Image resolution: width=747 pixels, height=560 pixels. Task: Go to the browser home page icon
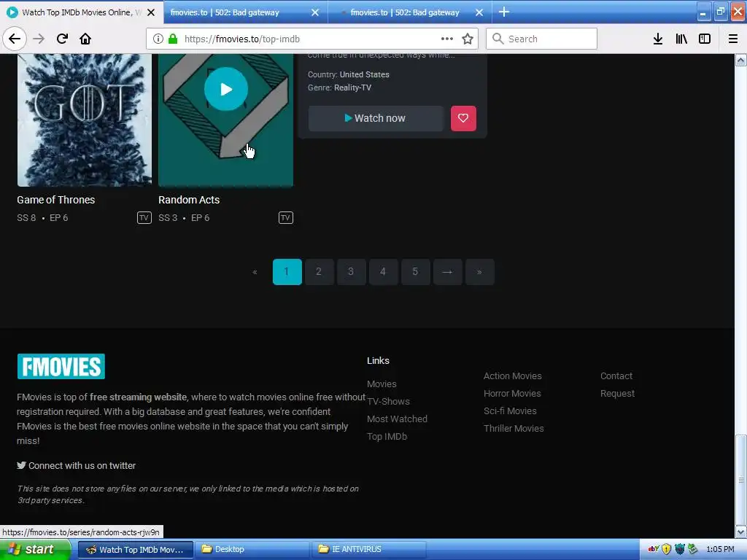[x=85, y=39]
